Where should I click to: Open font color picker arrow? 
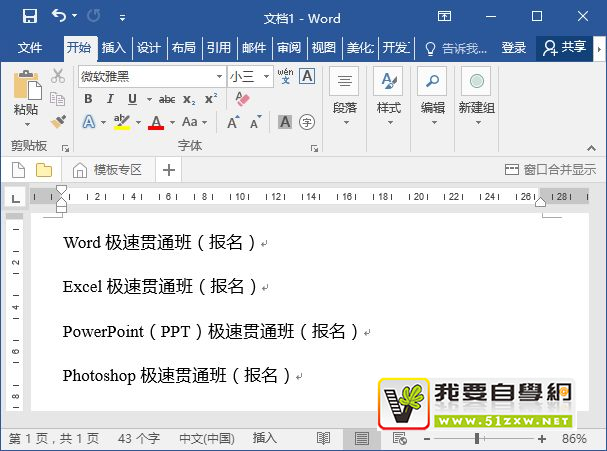click(172, 122)
